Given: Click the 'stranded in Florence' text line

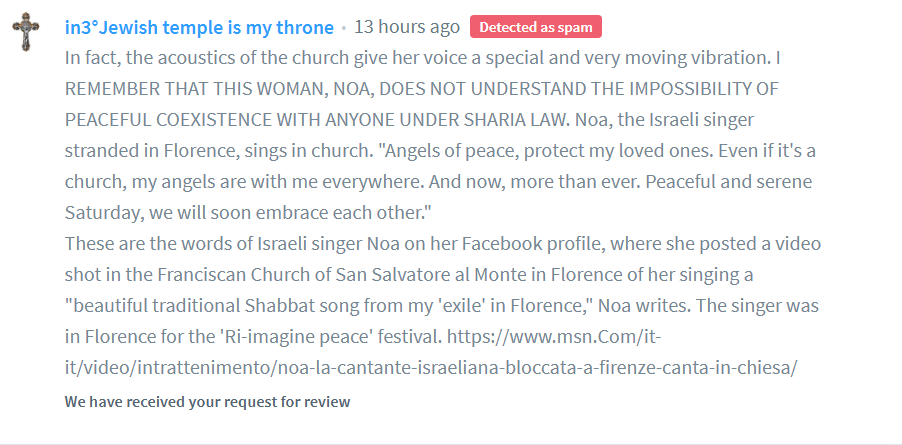Looking at the screenshot, I should pyautogui.click(x=150, y=150).
